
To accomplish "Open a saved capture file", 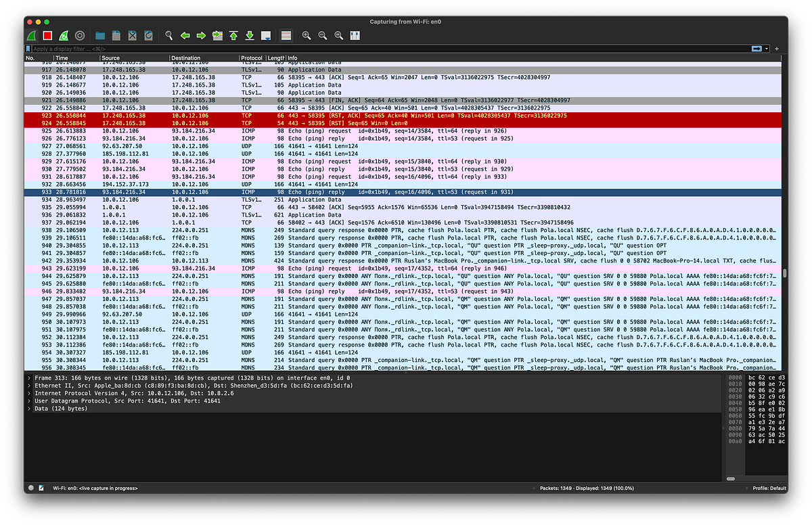I will 99,35.
